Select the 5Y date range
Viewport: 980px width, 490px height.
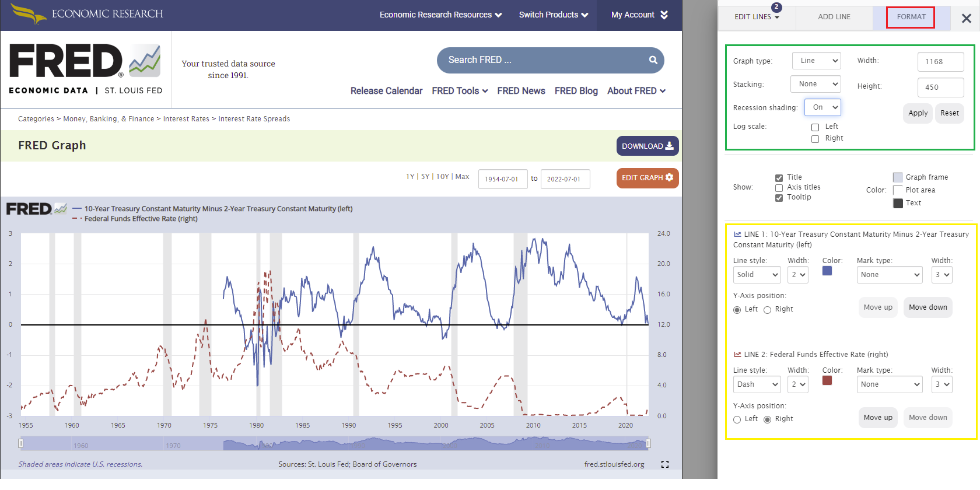(425, 177)
